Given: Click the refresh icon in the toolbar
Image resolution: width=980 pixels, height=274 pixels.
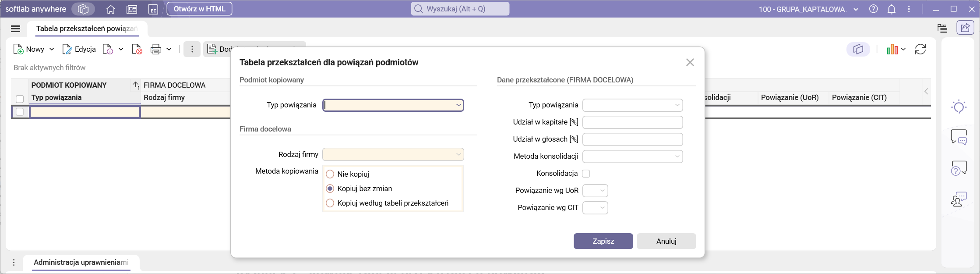Looking at the screenshot, I should (x=920, y=49).
